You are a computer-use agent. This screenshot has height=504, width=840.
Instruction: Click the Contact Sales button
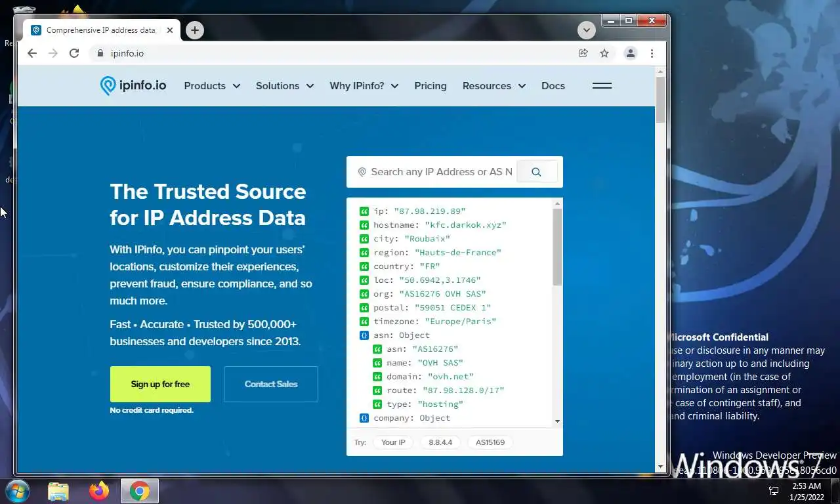click(271, 384)
